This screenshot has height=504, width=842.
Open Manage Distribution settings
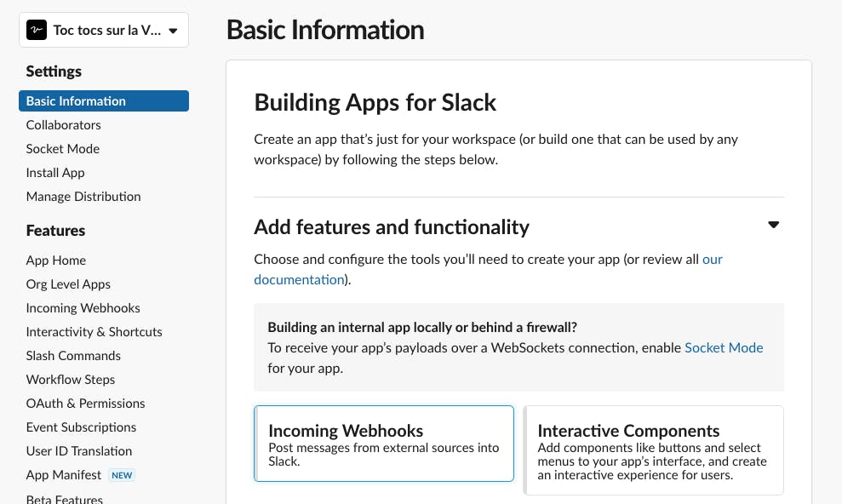(x=83, y=197)
